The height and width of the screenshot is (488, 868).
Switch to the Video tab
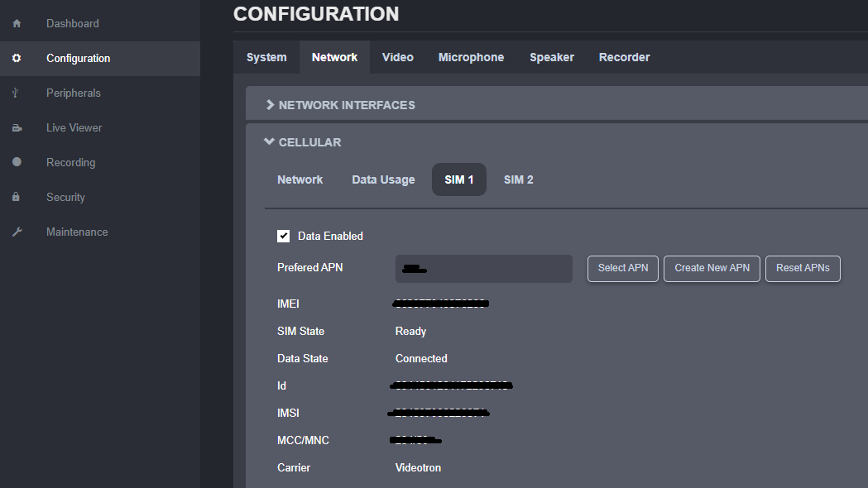pos(397,57)
